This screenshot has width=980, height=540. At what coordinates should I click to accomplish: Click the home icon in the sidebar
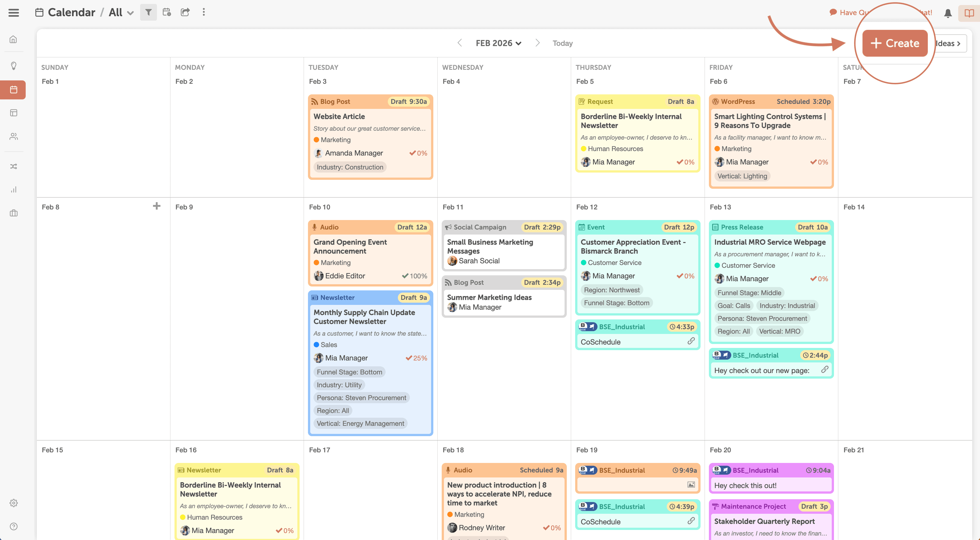(x=13, y=39)
